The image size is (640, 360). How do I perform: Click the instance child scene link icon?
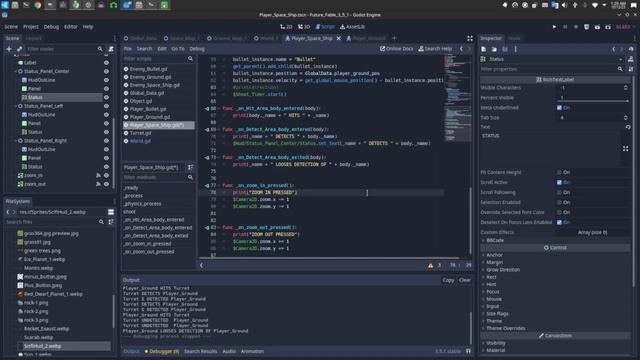pyautogui.click(x=19, y=49)
